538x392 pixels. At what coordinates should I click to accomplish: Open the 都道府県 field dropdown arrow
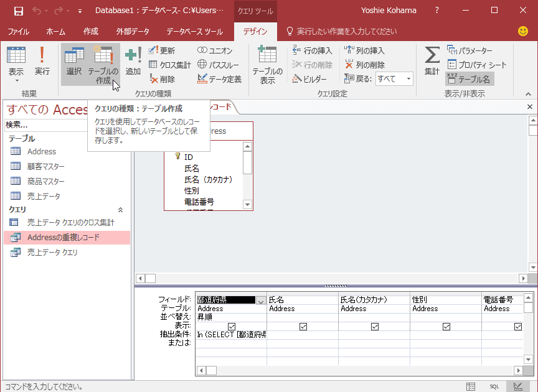(x=261, y=301)
